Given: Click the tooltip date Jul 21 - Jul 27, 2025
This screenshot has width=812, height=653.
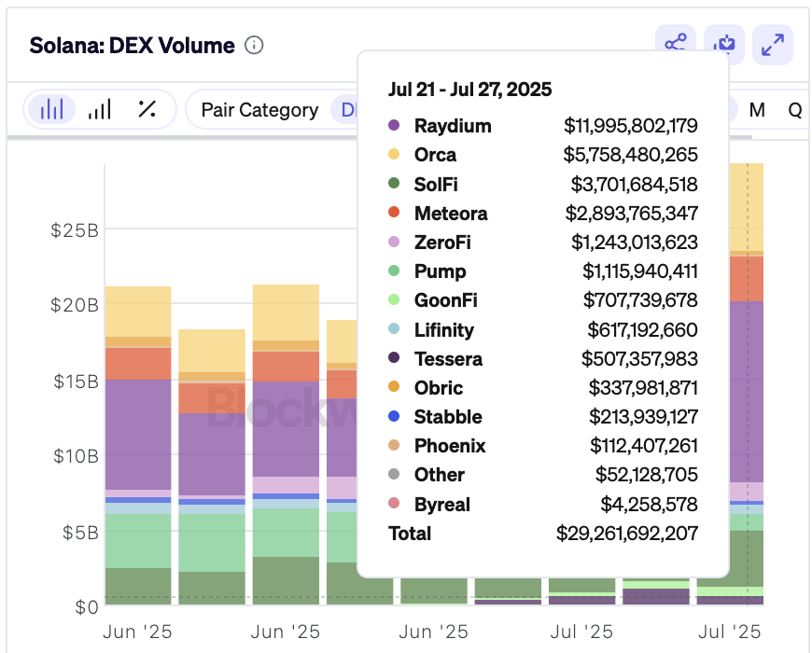Looking at the screenshot, I should coord(469,90).
